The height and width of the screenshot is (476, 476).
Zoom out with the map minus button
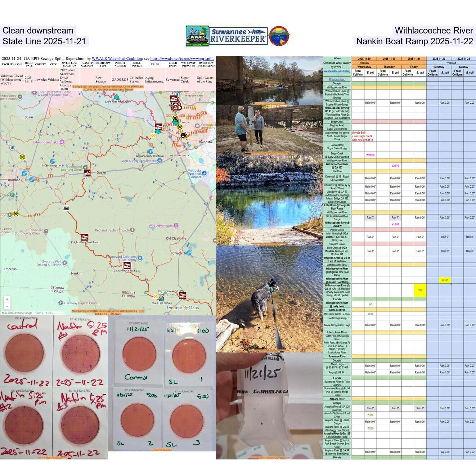click(7, 306)
